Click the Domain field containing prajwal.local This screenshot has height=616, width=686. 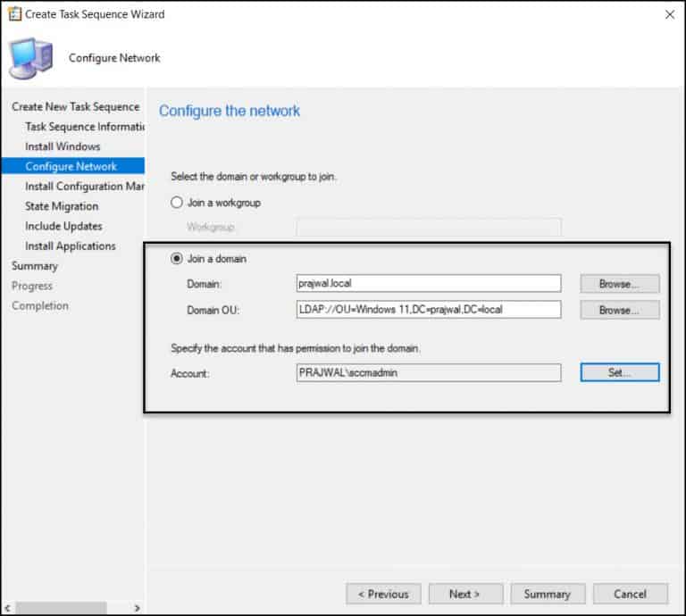point(429,283)
